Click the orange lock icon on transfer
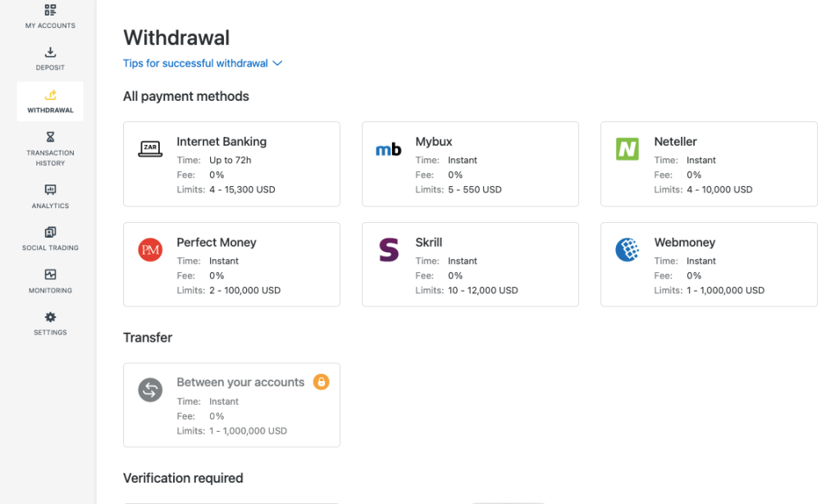Viewport: 840px width, 504px height. point(322,382)
